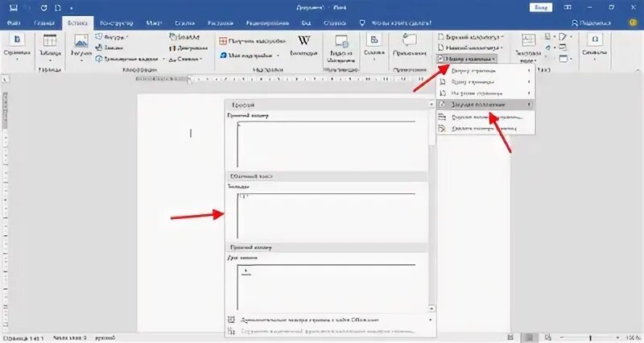
Task: Click the zoom slider handle
Action: point(590,337)
